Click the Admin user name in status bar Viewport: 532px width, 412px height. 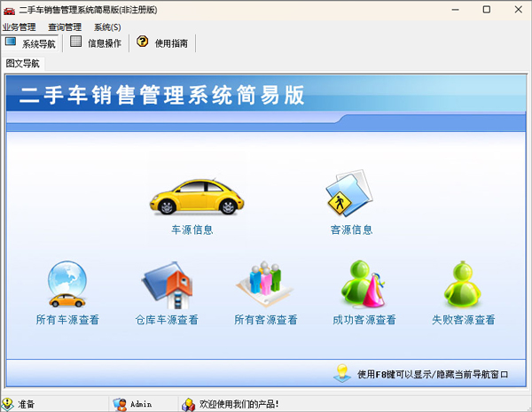[141, 404]
